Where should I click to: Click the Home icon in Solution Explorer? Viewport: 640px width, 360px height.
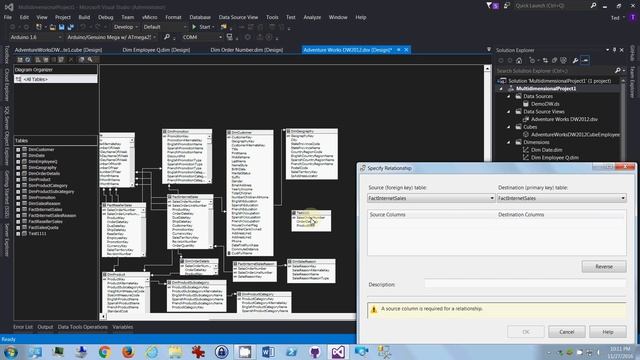(x=519, y=60)
